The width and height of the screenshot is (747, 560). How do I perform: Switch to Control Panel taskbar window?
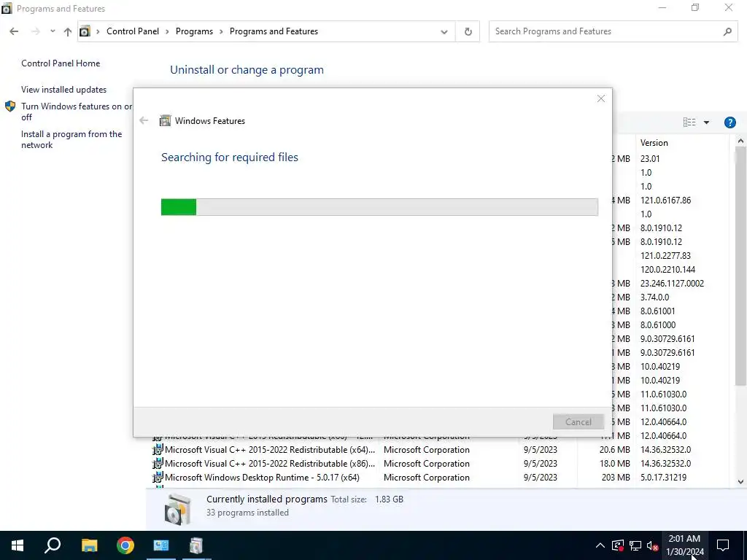click(x=161, y=545)
